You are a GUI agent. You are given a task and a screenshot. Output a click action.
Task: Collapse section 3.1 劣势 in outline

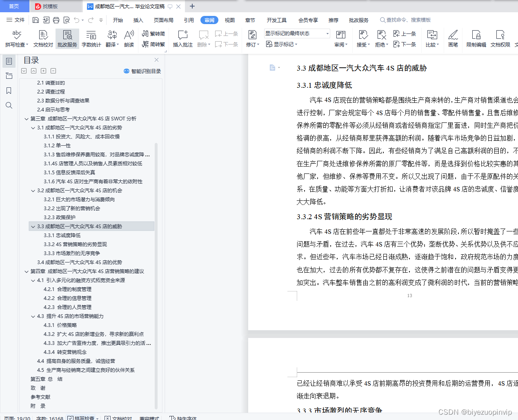33,128
